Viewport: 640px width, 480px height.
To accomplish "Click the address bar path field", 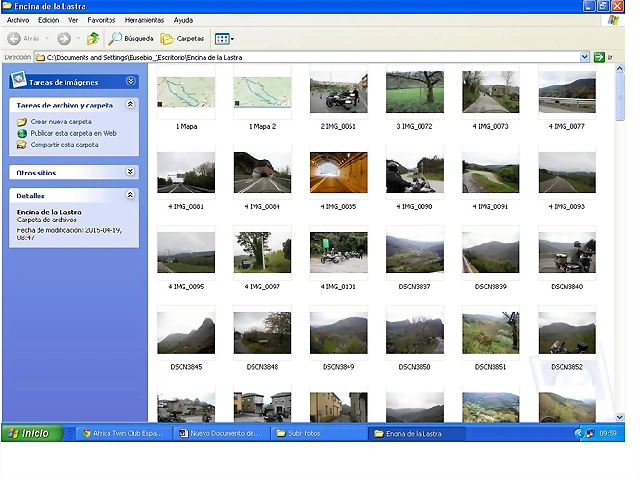I will tap(307, 58).
